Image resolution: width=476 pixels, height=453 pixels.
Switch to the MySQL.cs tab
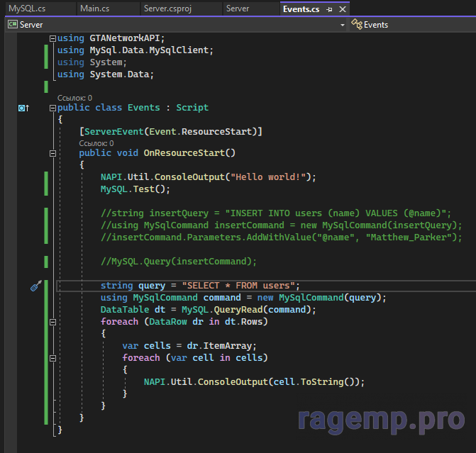[x=27, y=9]
